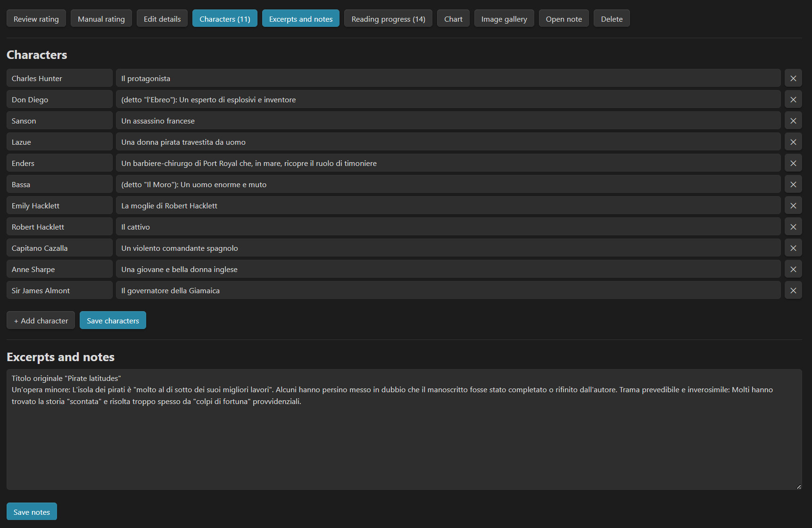Click the Delete button
The image size is (812, 528).
pyautogui.click(x=612, y=19)
